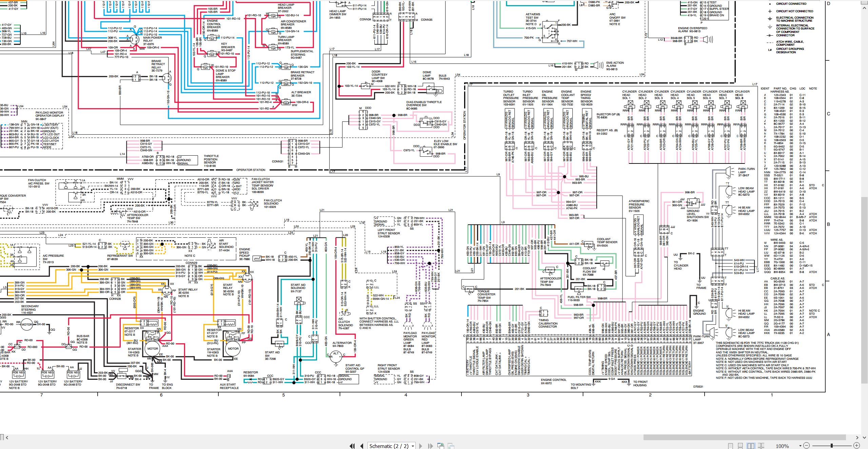Switch to single page view
This screenshot has height=449, width=868.
(x=731, y=446)
